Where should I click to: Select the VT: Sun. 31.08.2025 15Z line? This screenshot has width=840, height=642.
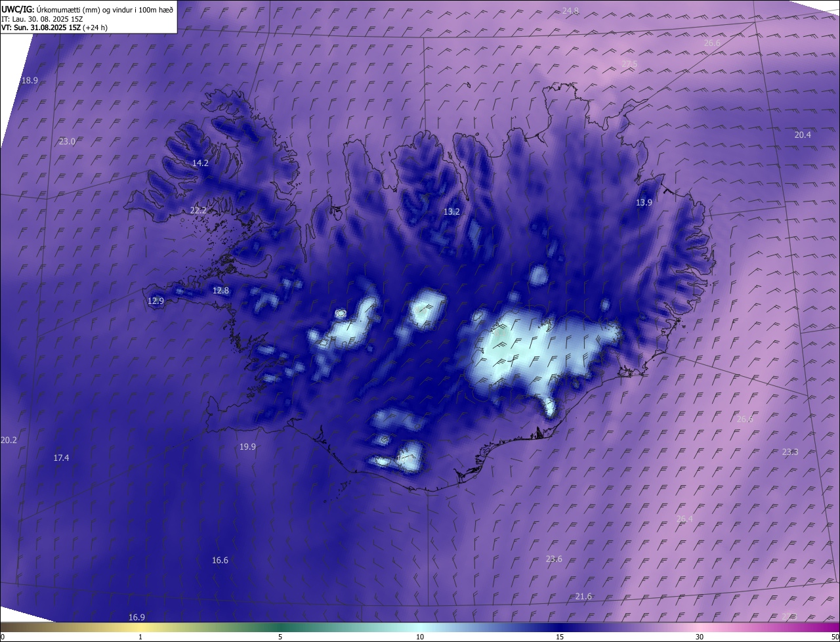tap(54, 28)
